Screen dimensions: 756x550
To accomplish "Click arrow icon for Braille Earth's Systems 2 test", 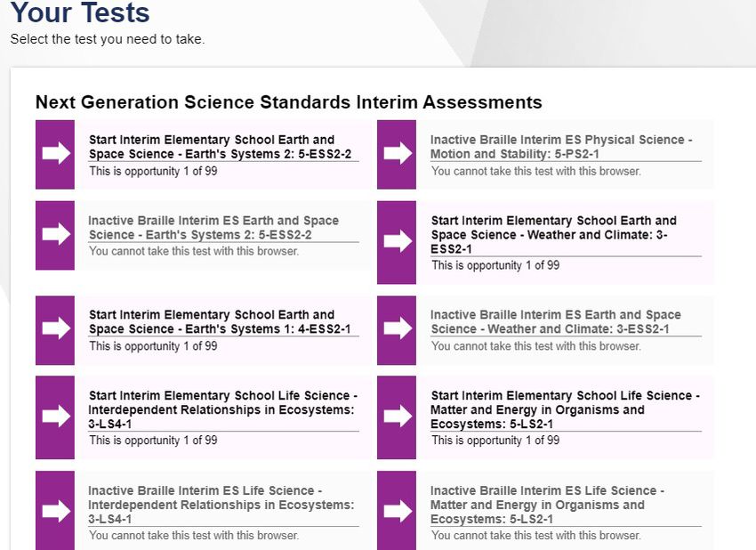I will click(x=55, y=235).
